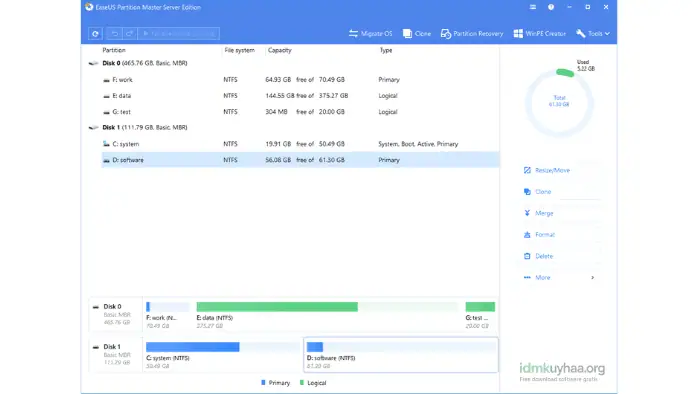Click the redo arrow button
This screenshot has width=698, height=394.
[x=129, y=33]
